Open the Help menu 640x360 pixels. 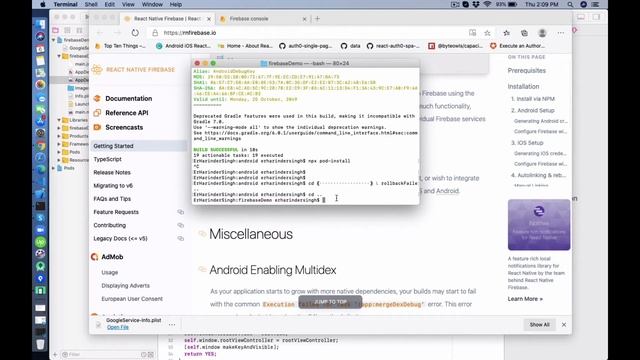tap(176, 4)
